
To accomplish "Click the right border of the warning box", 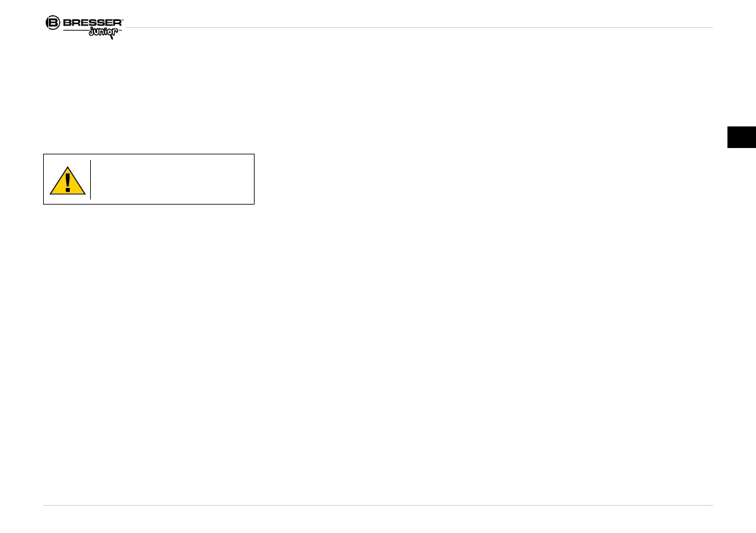I will click(x=254, y=179).
